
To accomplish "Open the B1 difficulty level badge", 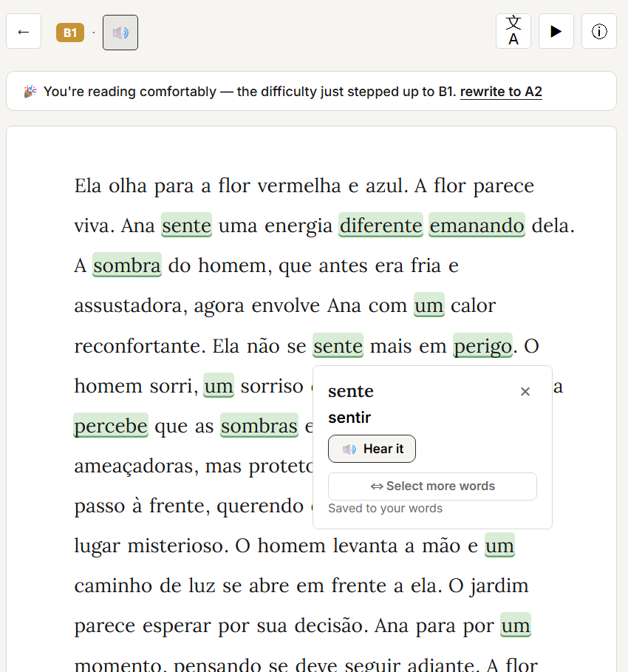I will click(x=70, y=33).
